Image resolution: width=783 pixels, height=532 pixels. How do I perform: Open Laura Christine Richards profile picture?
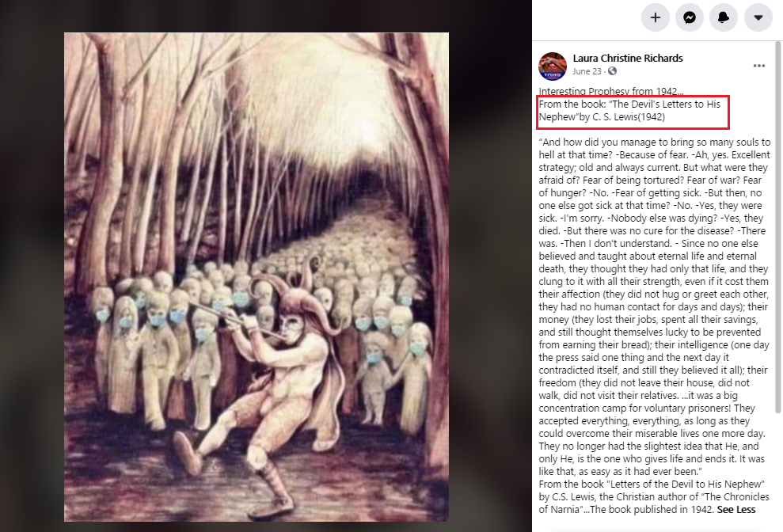(553, 66)
